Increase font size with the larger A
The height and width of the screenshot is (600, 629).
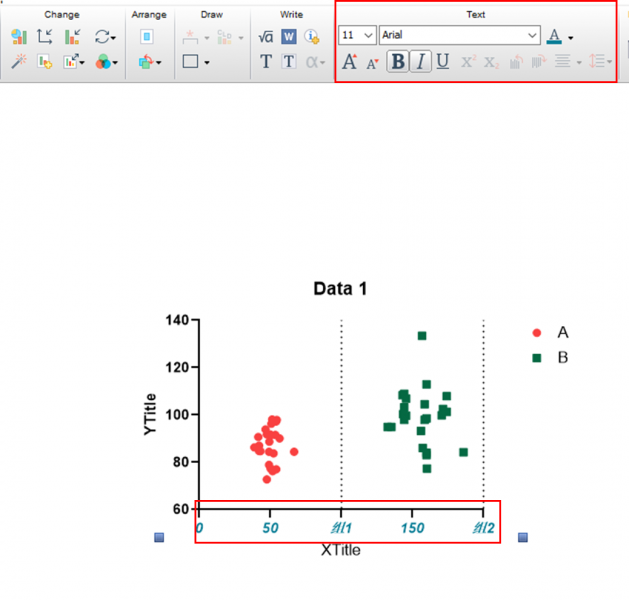point(349,62)
